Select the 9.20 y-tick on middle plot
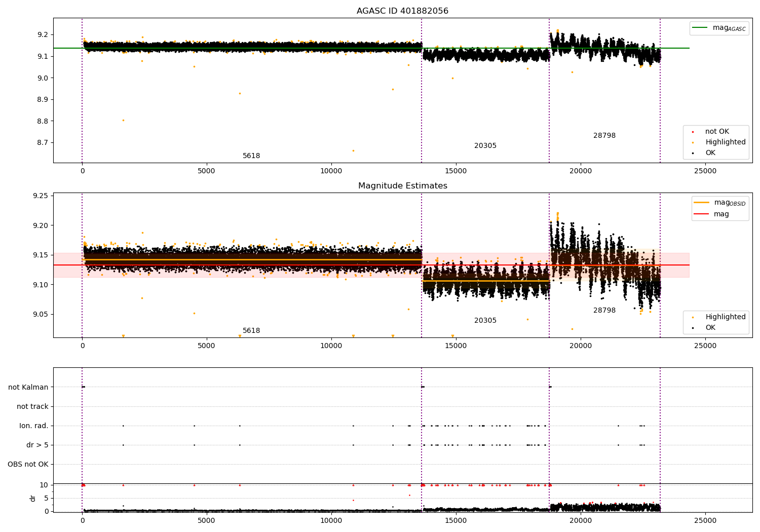 click(41, 226)
